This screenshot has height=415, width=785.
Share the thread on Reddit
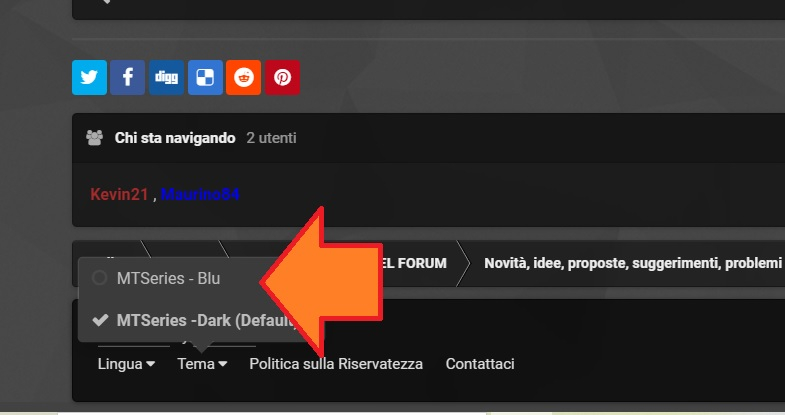(x=244, y=78)
